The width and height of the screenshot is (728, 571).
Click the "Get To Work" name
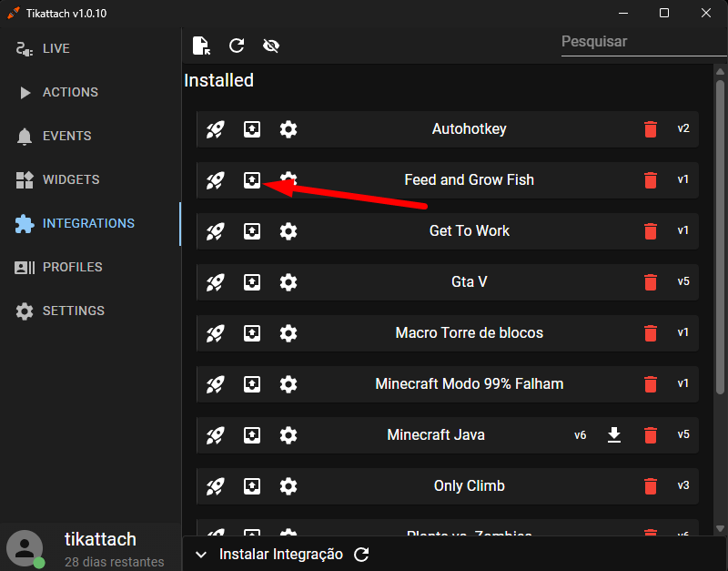click(470, 231)
